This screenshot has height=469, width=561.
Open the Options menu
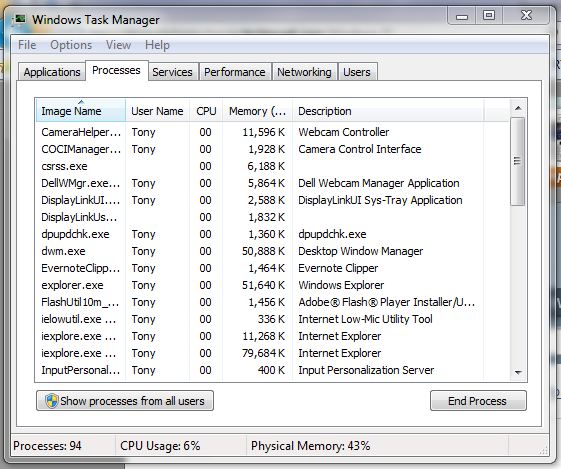[x=71, y=45]
